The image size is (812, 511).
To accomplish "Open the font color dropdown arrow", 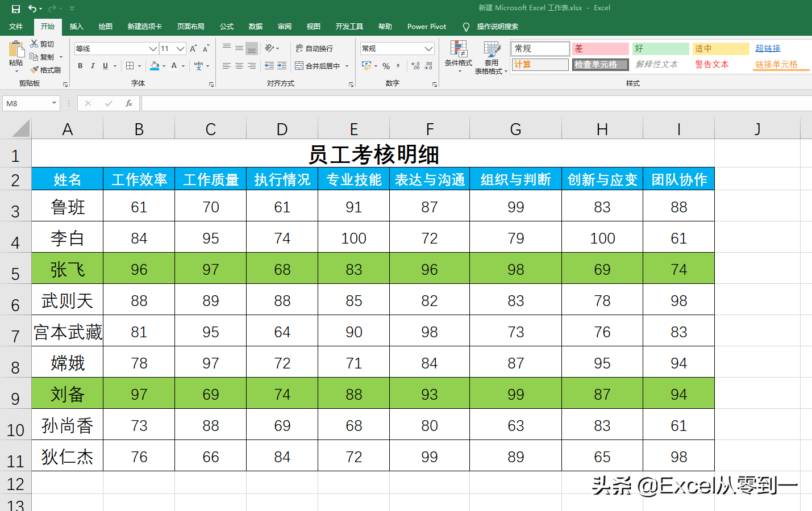I will pos(183,66).
